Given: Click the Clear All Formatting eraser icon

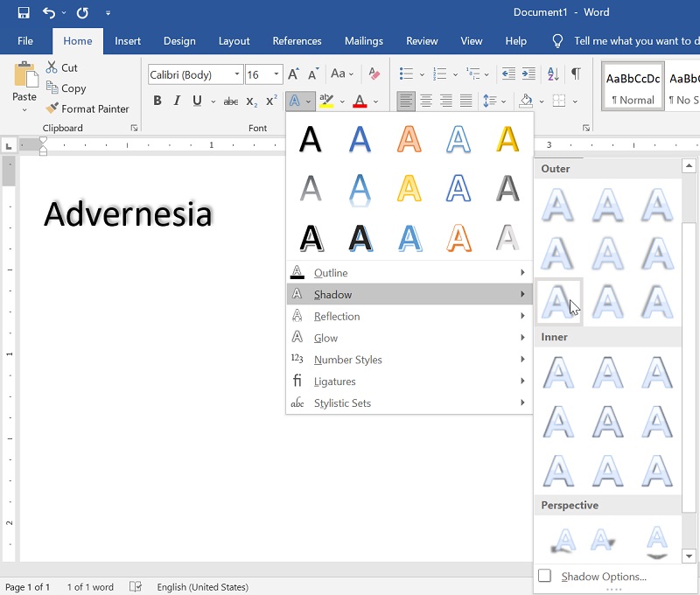Looking at the screenshot, I should click(374, 73).
